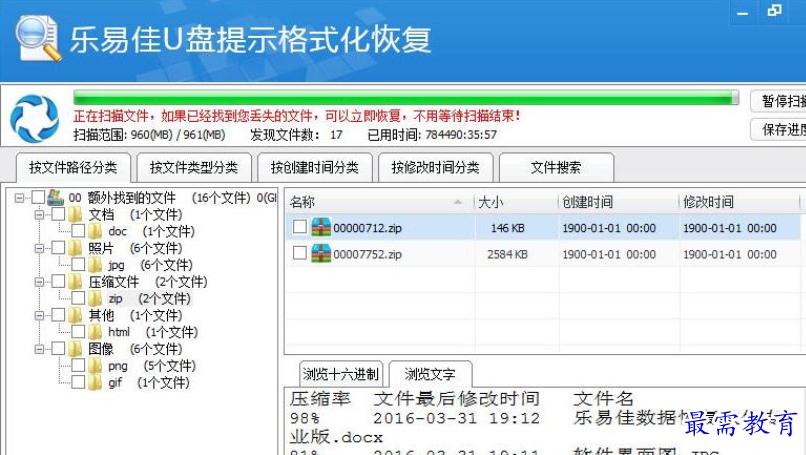Tick the png subfolder checkbox
Screen dimensions: 806x455
(78, 366)
